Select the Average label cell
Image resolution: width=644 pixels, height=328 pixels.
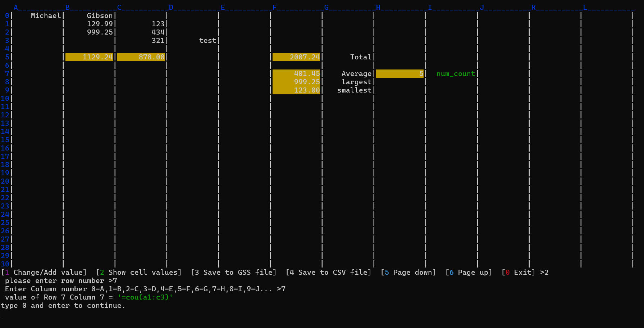click(356, 74)
